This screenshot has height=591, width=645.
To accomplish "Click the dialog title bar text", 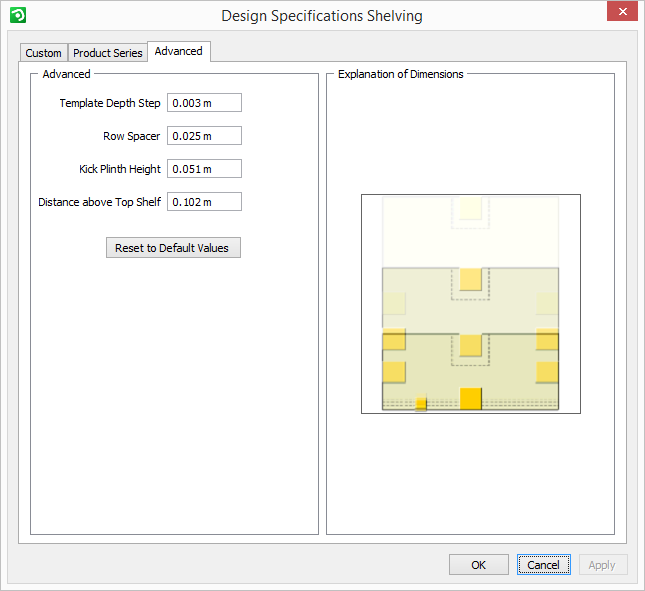I will (x=322, y=16).
